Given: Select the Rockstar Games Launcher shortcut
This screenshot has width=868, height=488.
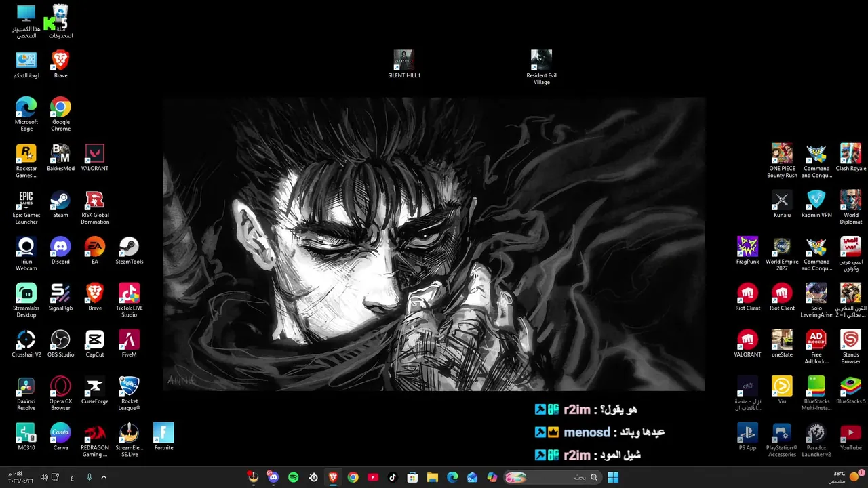Looking at the screenshot, I should click(x=26, y=161).
